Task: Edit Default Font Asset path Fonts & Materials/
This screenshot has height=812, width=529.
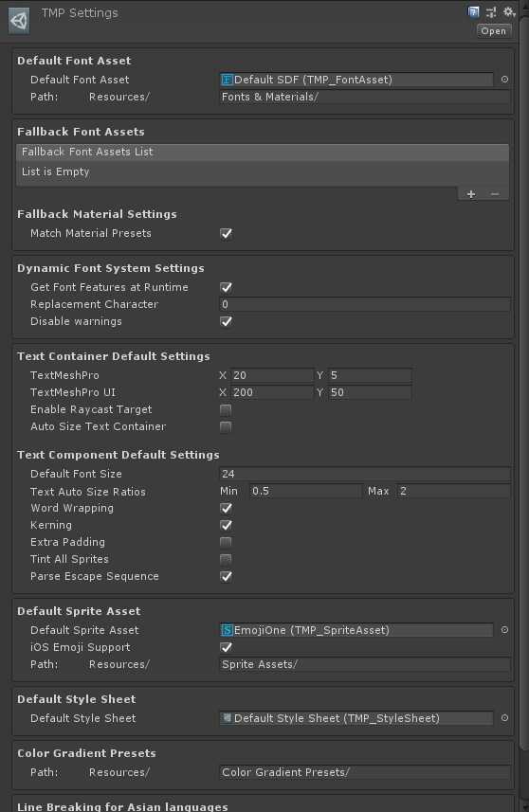Action: pyautogui.click(x=365, y=97)
